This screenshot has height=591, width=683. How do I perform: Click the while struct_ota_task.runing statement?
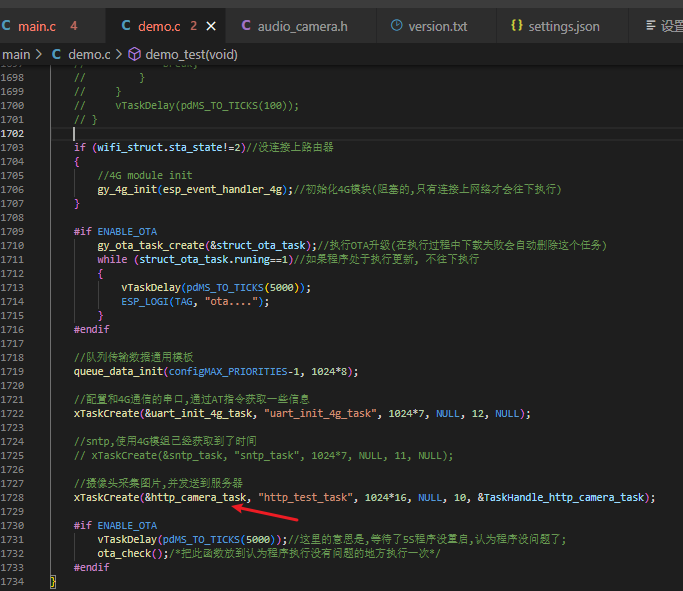coord(195,260)
